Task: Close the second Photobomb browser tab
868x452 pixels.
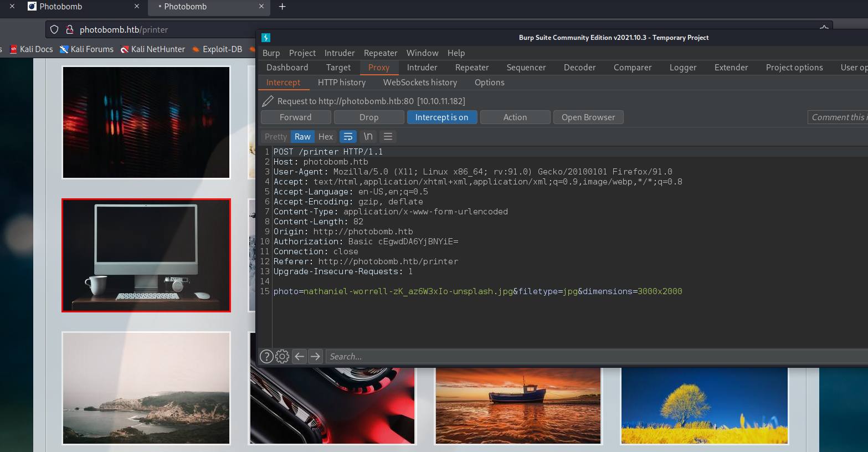Action: coord(261,7)
